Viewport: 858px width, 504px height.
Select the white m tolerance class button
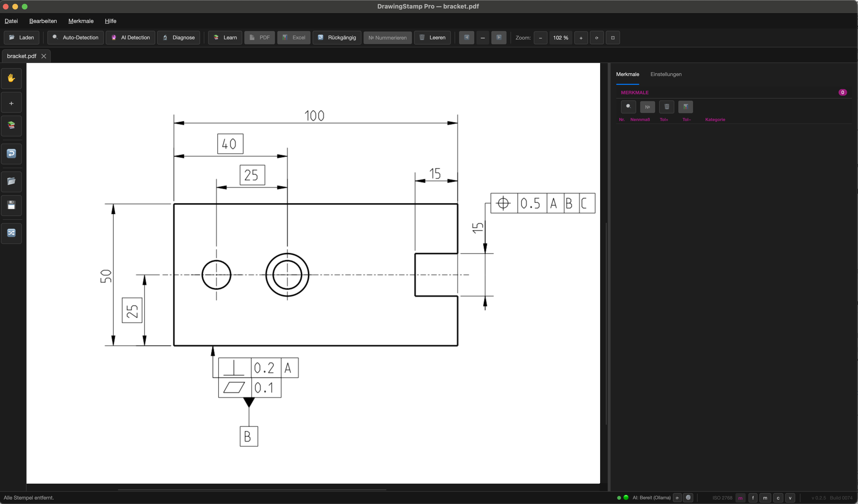(x=765, y=498)
